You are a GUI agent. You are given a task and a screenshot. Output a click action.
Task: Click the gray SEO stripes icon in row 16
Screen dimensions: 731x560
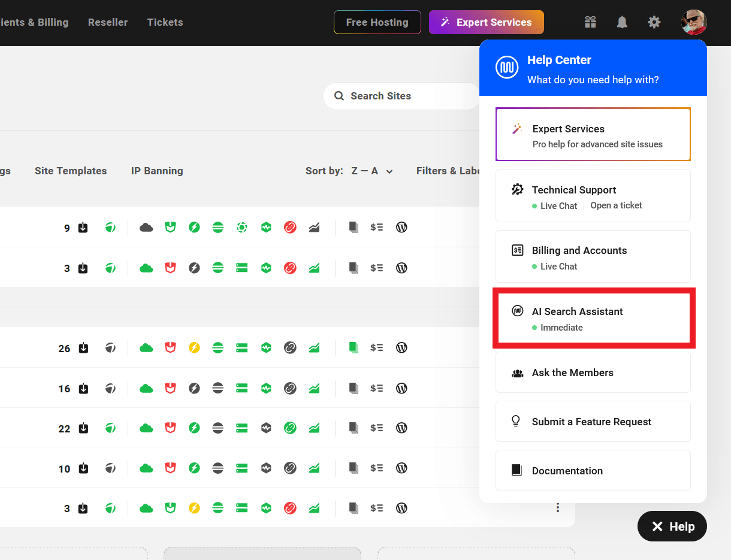tap(218, 388)
